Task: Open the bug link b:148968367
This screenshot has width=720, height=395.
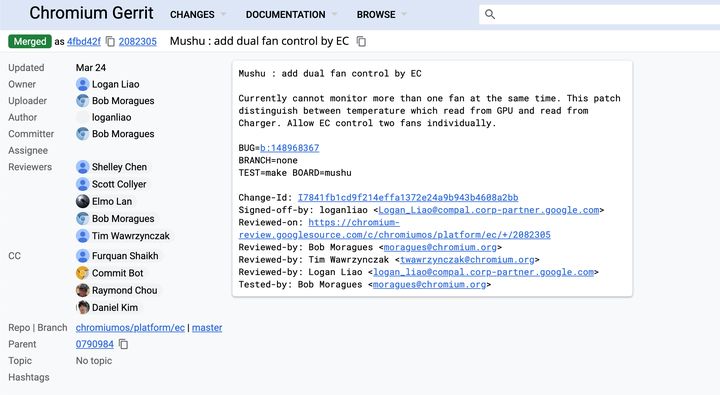Action: tap(290, 148)
